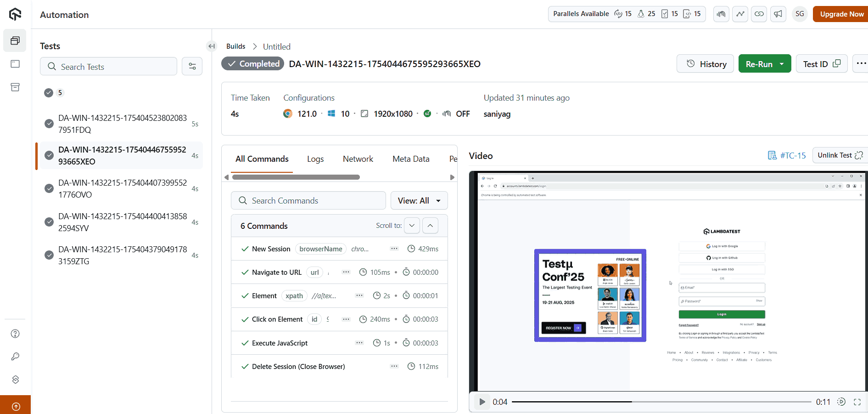Open the tunnel icon in top bar
This screenshot has width=868, height=414.
[722, 14]
